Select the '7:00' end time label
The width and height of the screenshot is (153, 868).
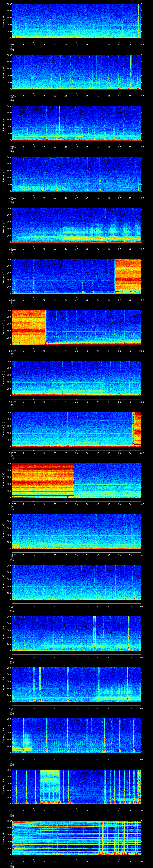point(141,300)
